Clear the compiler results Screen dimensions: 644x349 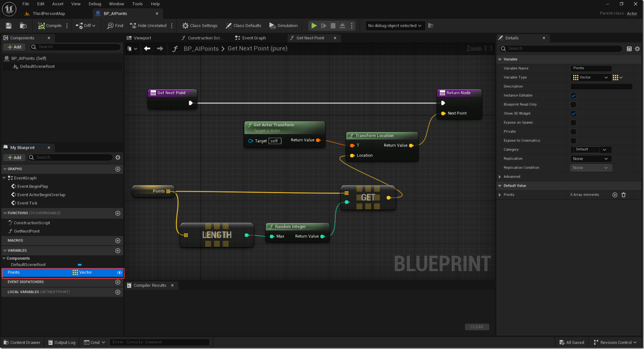(x=477, y=327)
